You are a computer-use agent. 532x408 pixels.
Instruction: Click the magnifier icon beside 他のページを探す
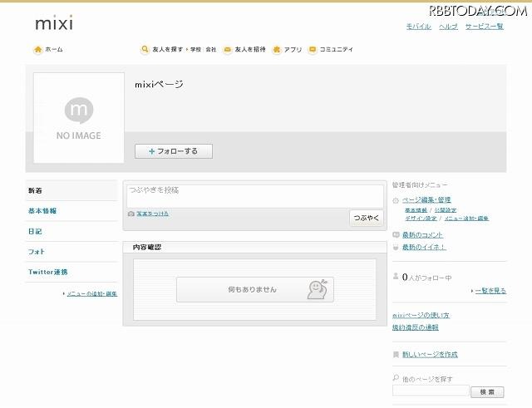(x=396, y=377)
